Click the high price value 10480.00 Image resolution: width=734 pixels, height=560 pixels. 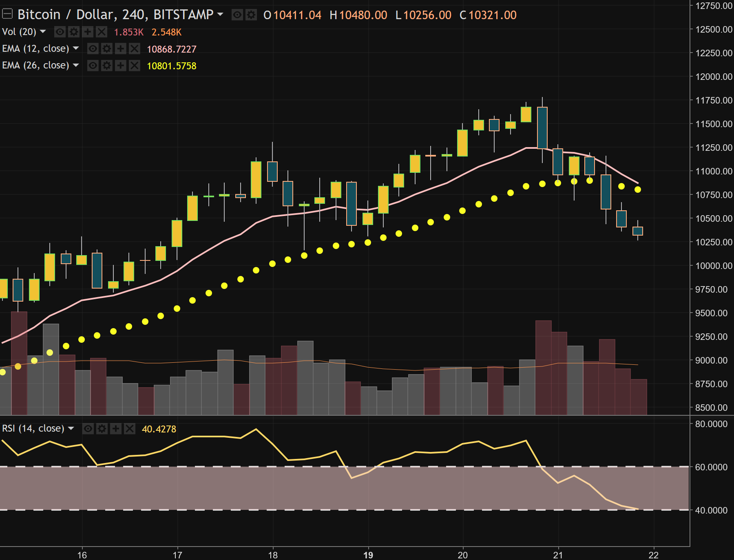[x=363, y=15]
